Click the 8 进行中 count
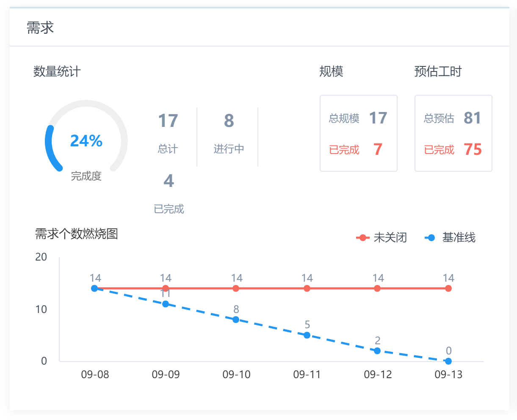This screenshot has height=420, width=517. [229, 121]
